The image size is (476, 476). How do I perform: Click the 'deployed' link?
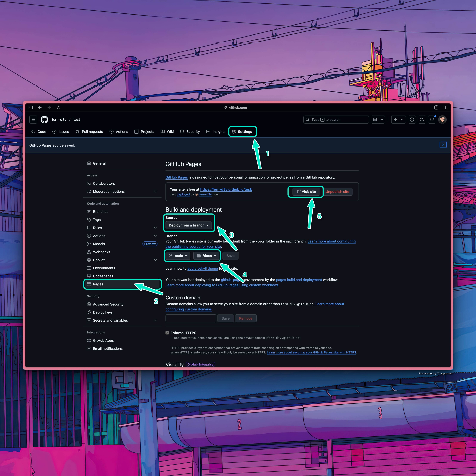183,194
